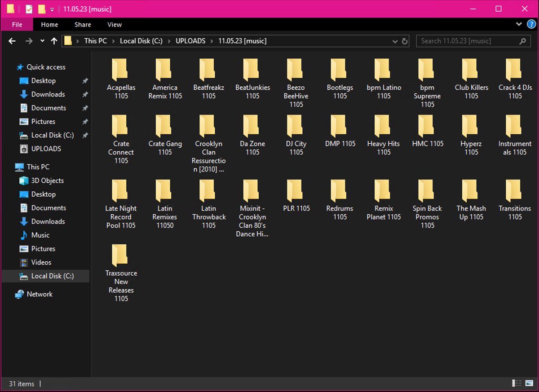Go forward with the forward arrow
This screenshot has height=392, width=539.
point(29,41)
